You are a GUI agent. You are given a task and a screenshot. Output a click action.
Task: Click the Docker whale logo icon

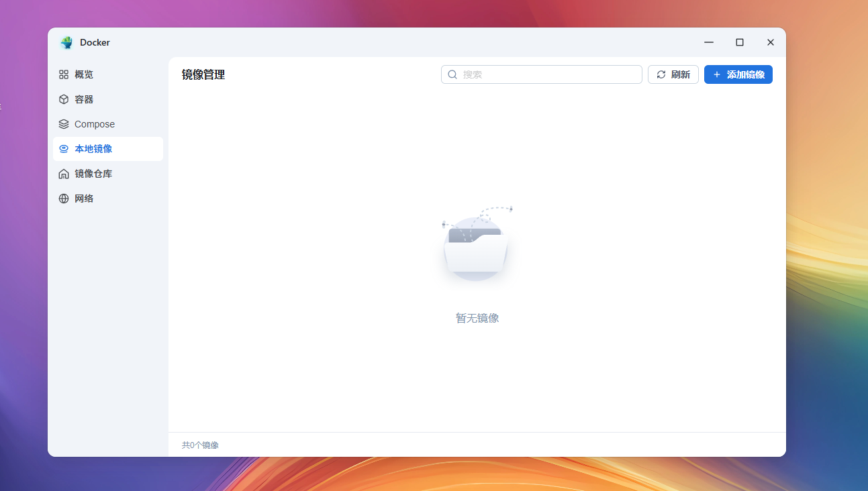coord(66,42)
